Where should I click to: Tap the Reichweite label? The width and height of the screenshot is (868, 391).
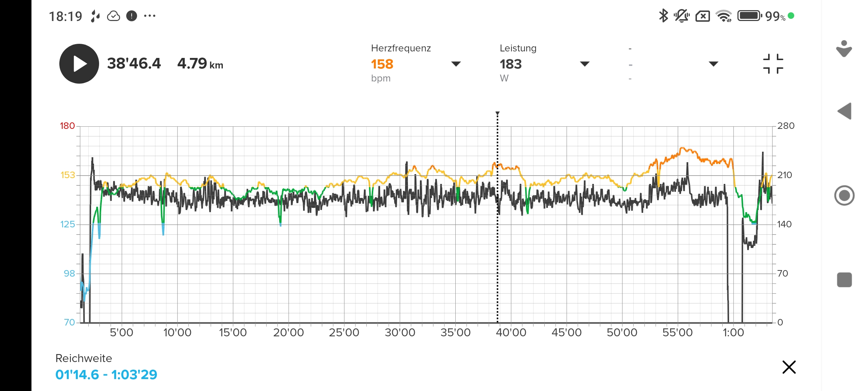(84, 358)
